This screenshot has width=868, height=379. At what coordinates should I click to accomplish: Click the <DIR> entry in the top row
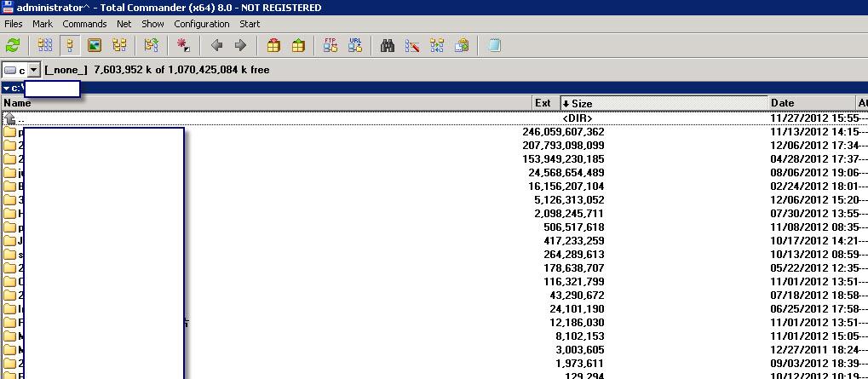[578, 118]
